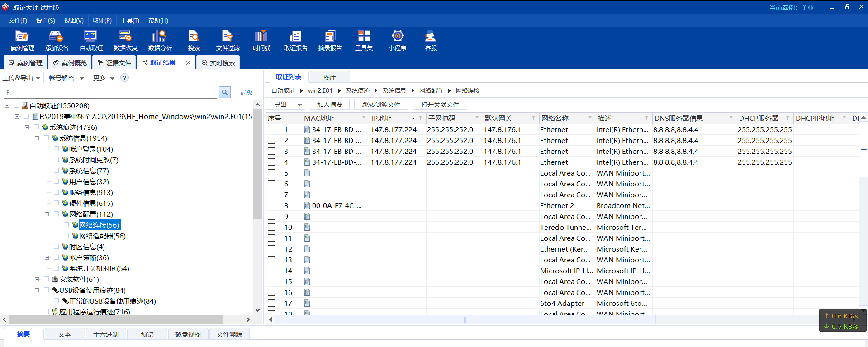868x347 pixels.
Task: Check the box for table row 12
Action: pos(271,249)
